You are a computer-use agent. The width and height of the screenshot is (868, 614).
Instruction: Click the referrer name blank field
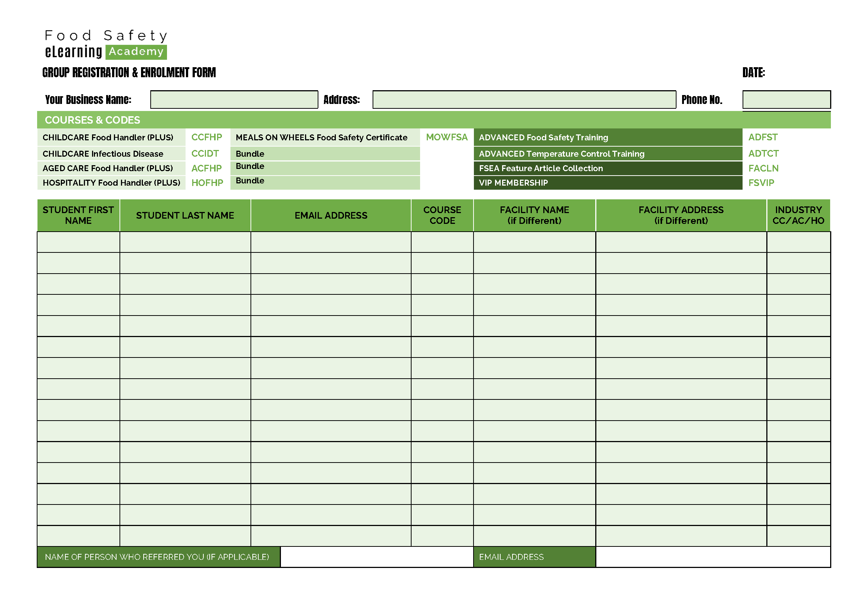pos(377,556)
